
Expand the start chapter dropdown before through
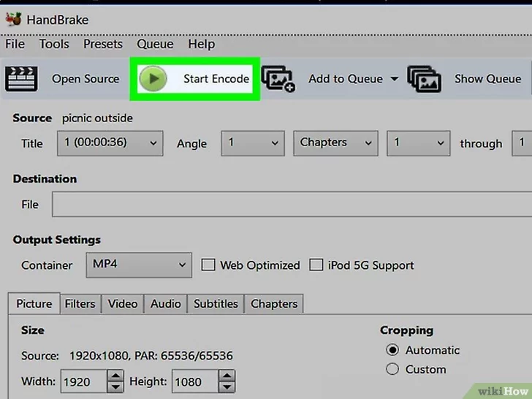418,143
